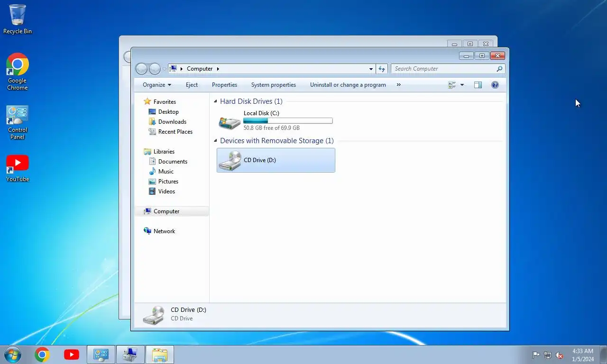Screen dimensions: 607x364
Task: Open YouTube from the taskbar
Action: pos(72,355)
